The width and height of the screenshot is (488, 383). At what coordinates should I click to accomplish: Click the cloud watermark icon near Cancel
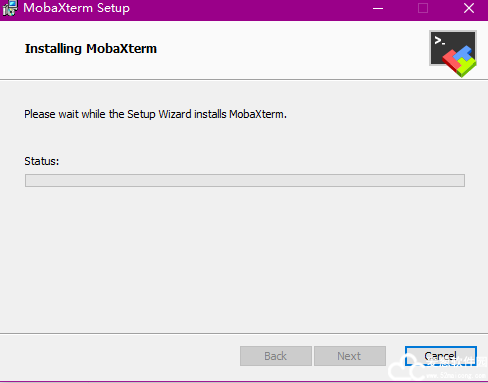[x=405, y=368]
